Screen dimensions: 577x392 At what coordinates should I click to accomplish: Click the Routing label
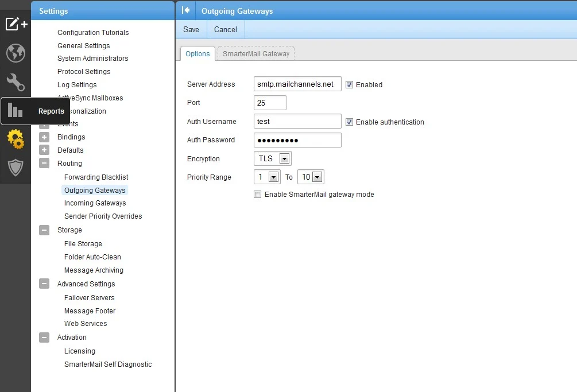69,163
